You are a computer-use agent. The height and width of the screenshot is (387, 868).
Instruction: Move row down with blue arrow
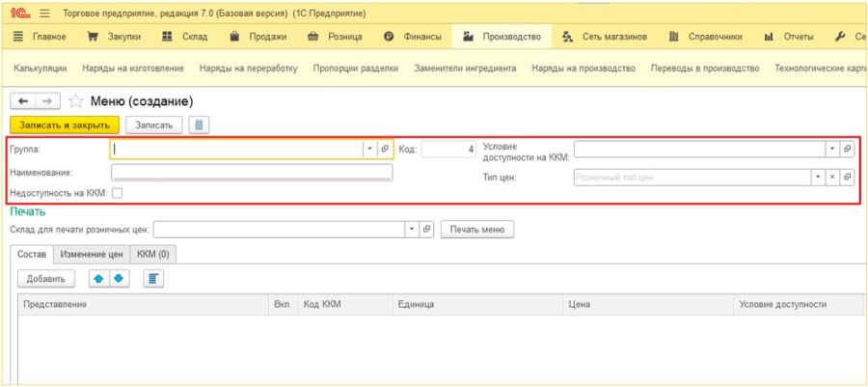119,279
